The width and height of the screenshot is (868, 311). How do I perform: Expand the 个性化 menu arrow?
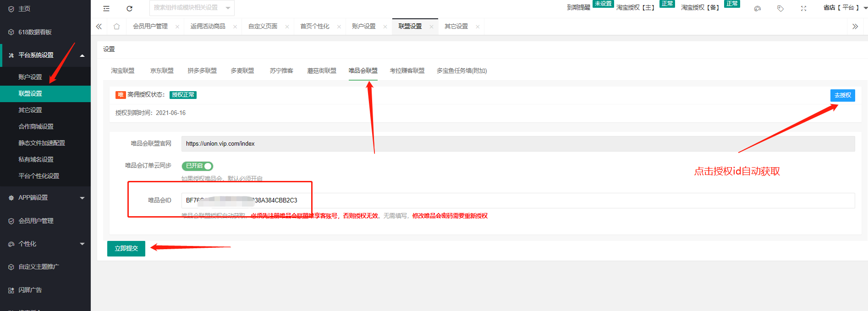tap(82, 244)
